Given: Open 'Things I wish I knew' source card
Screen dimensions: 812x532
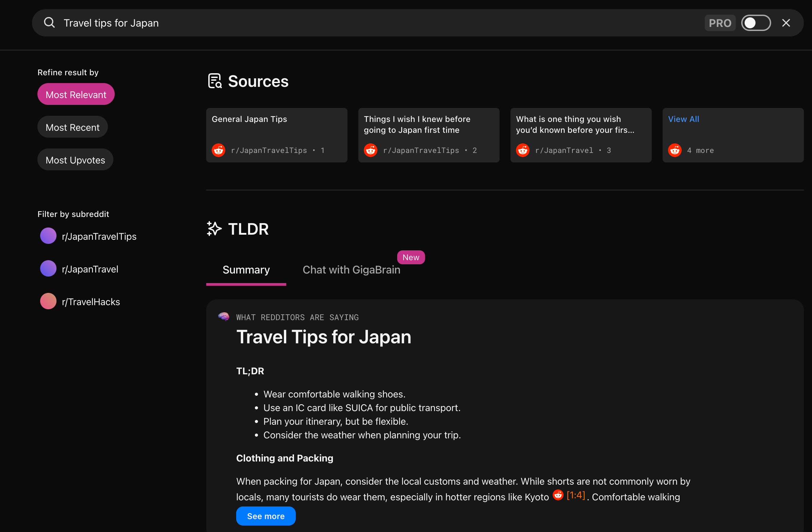Looking at the screenshot, I should (x=428, y=135).
